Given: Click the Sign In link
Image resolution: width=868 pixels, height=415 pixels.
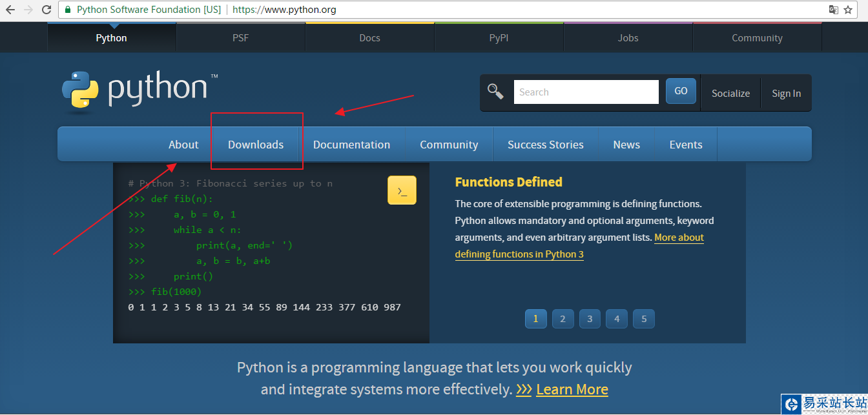Looking at the screenshot, I should click(786, 93).
